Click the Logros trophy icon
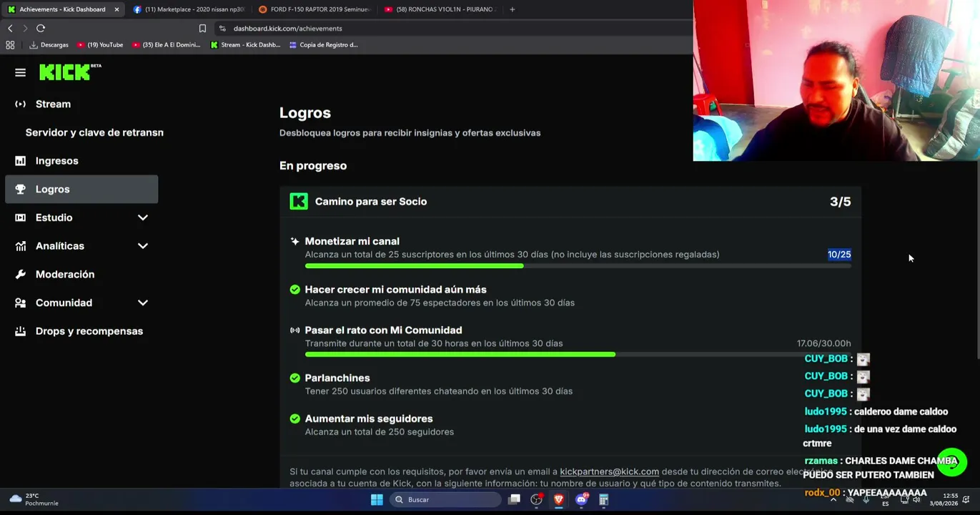Screen dimensions: 980x515 pyautogui.click(x=20, y=190)
